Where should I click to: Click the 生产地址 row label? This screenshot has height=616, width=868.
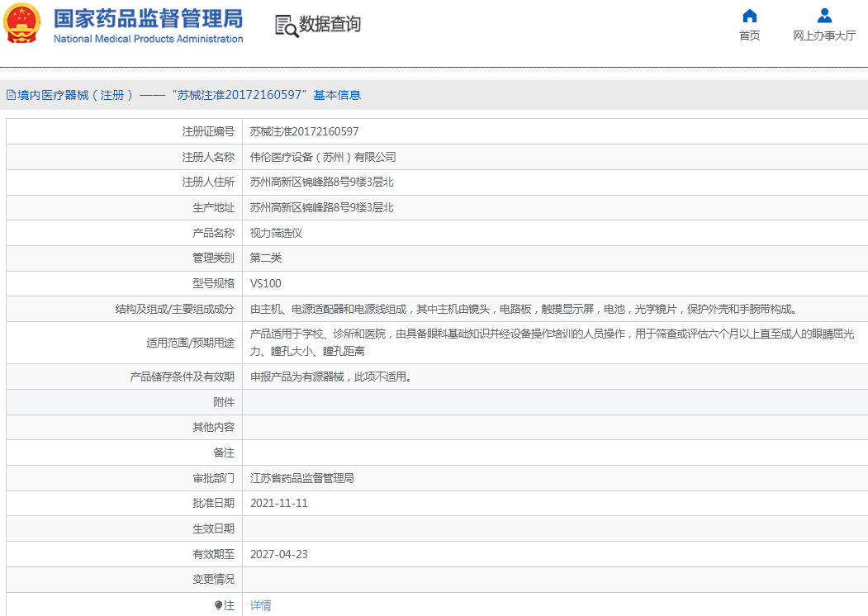[214, 207]
